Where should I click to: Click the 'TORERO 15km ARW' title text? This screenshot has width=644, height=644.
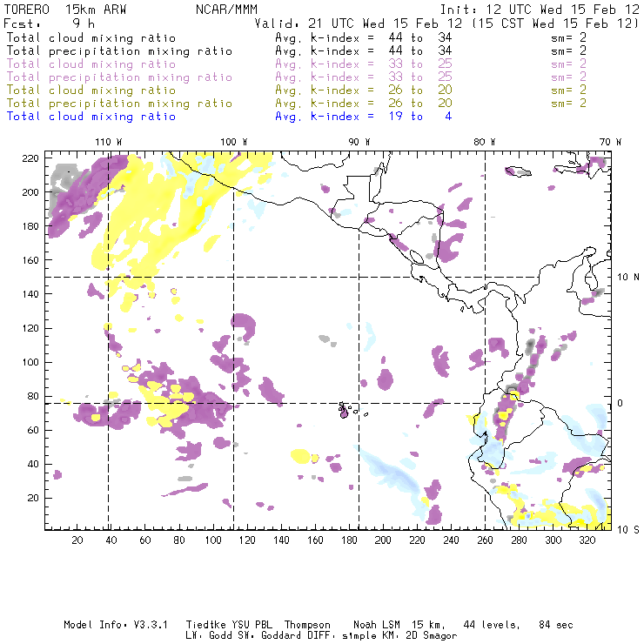[65, 10]
